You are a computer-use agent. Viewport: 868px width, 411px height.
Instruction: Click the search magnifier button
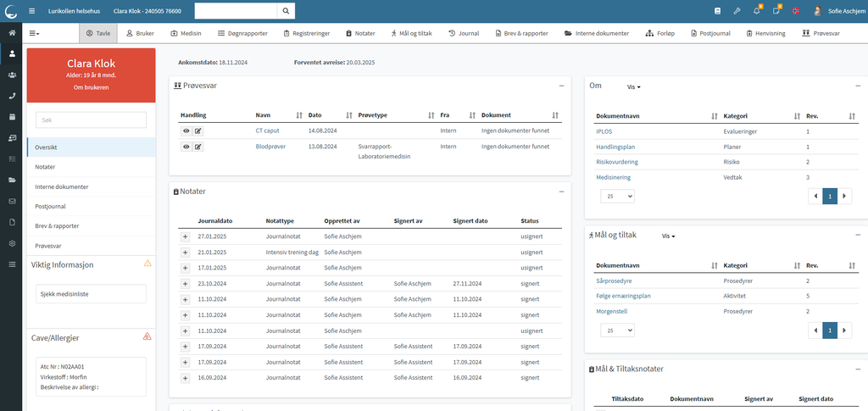(x=287, y=11)
